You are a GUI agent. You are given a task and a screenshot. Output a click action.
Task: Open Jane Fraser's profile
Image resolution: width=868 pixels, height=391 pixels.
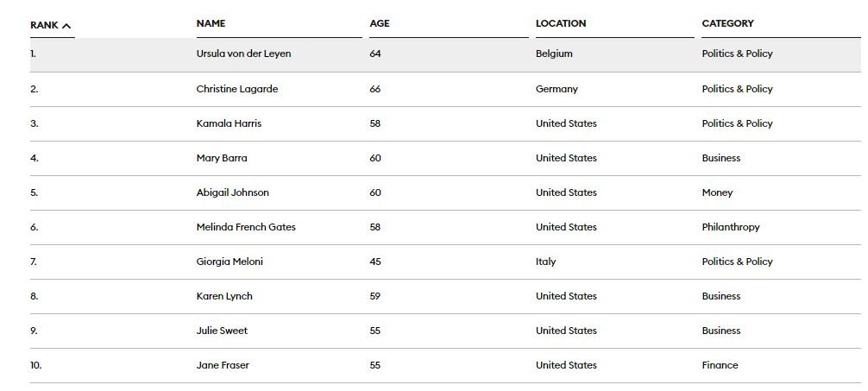point(223,365)
